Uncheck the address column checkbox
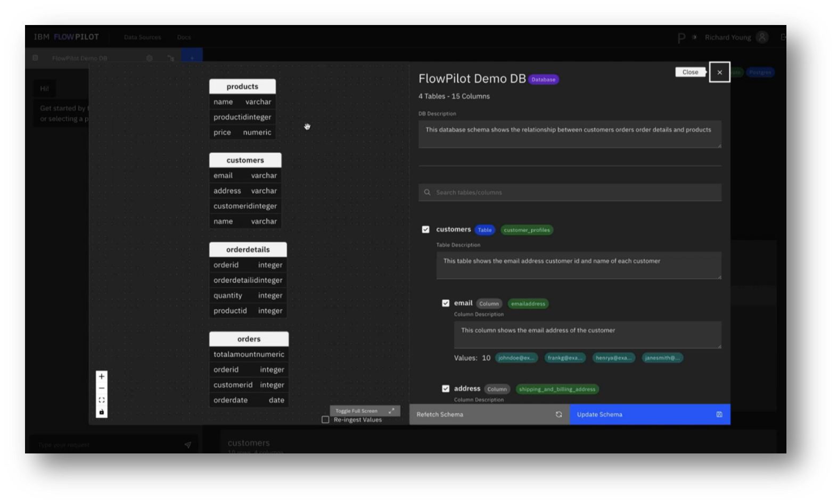Viewport: 837px width, 504px height. [x=446, y=389]
